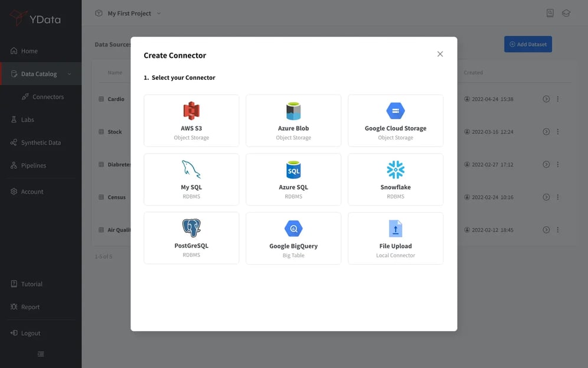
Task: Click the Created column header
Action: pos(473,73)
